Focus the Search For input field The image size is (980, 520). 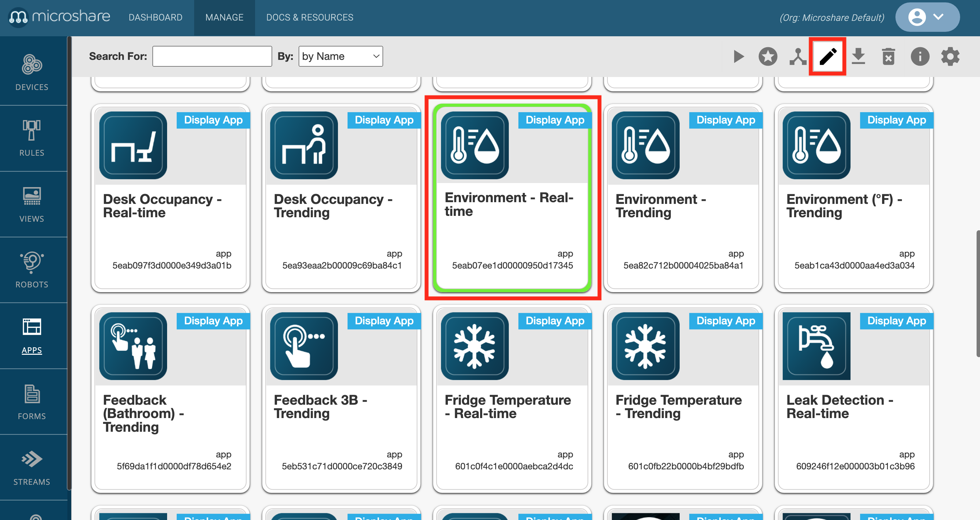212,56
